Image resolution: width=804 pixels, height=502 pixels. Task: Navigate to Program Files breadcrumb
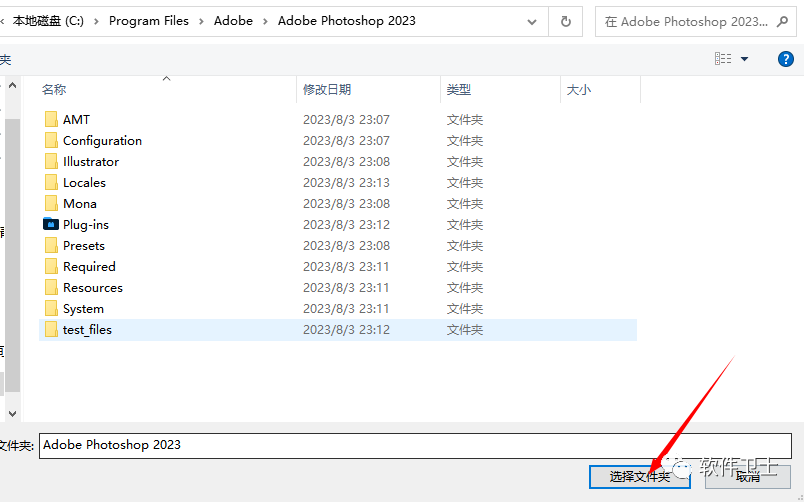tap(149, 21)
